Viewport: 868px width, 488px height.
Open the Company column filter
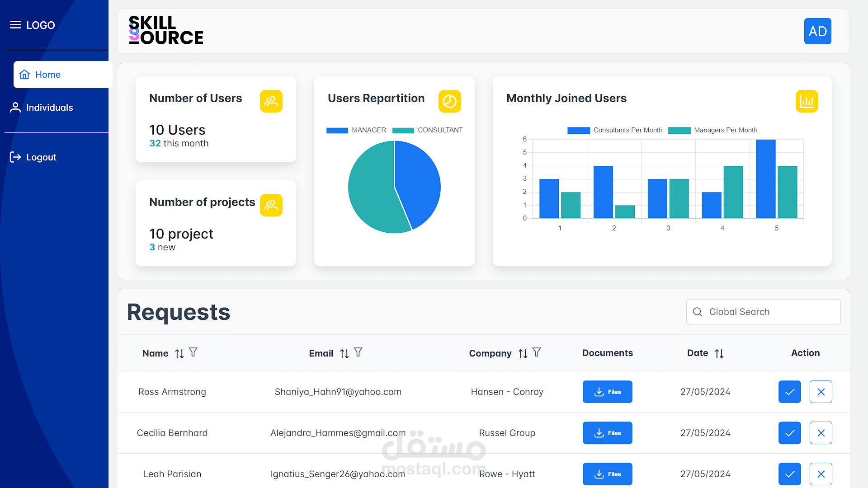pyautogui.click(x=537, y=352)
